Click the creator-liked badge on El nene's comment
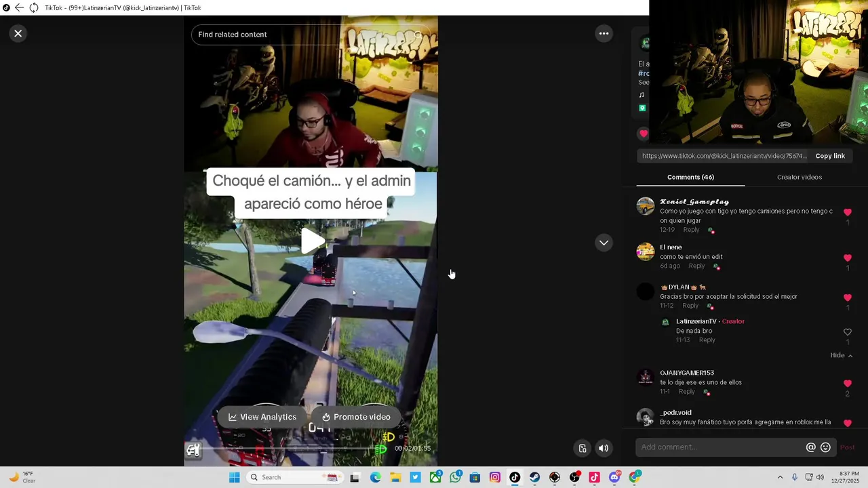This screenshot has height=488, width=868. [716, 267]
